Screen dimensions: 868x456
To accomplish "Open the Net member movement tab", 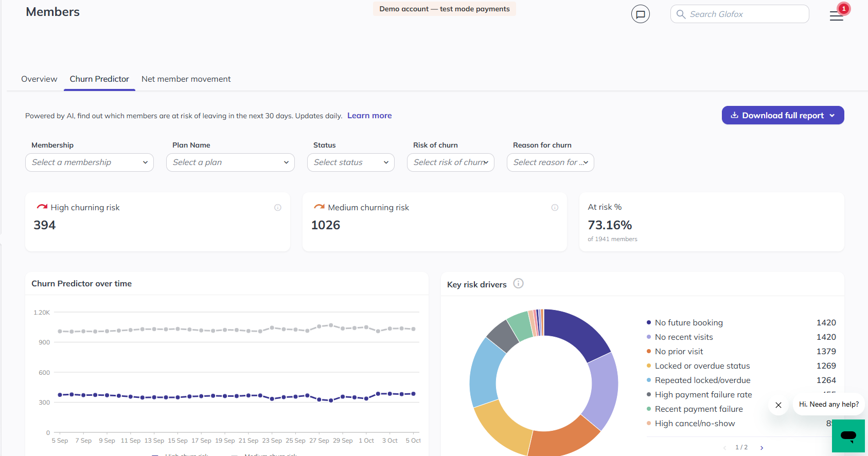I will pyautogui.click(x=186, y=79).
